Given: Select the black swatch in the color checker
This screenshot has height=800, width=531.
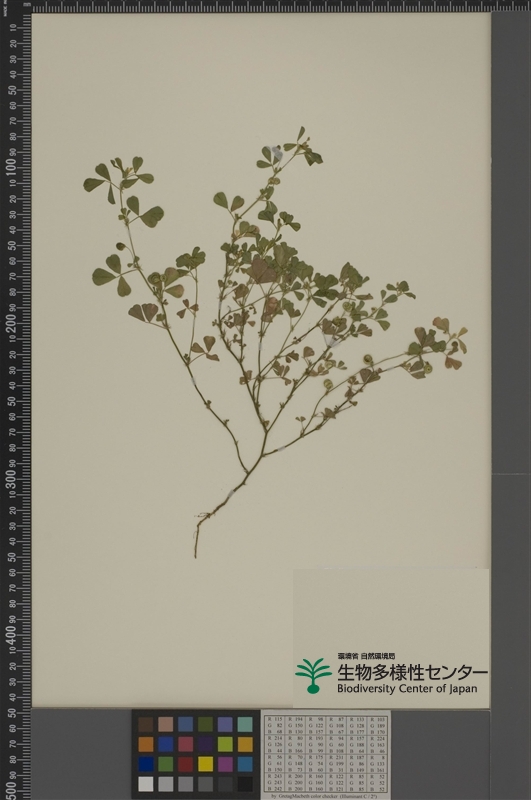Looking at the screenshot, I should tap(245, 784).
